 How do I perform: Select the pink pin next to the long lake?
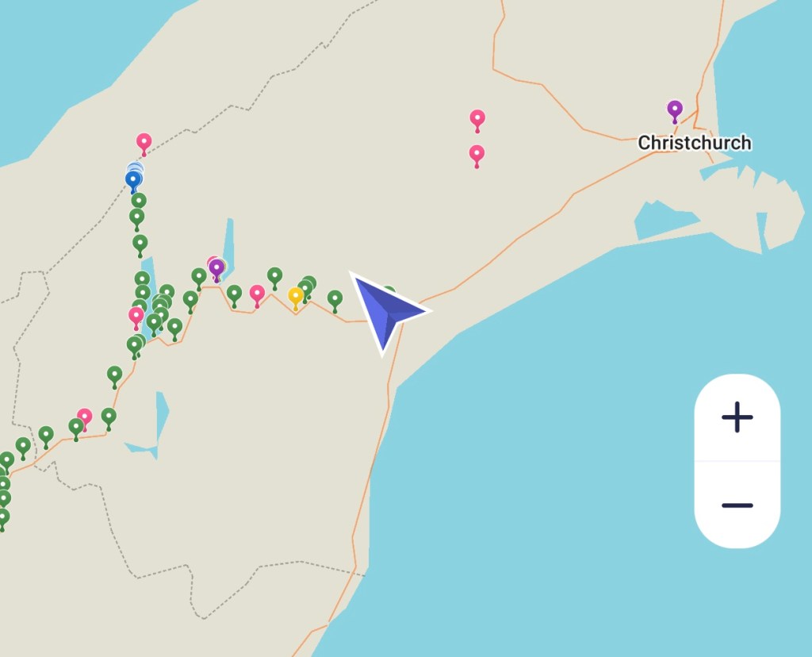[136, 318]
